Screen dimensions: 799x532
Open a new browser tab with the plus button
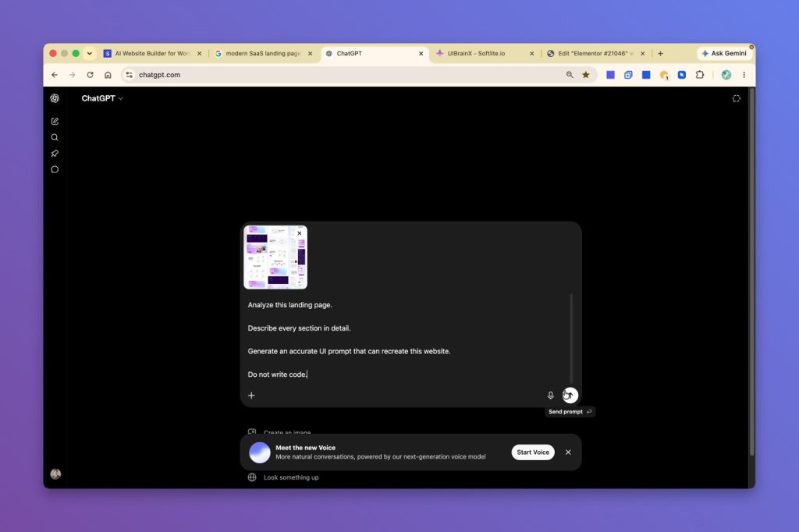point(660,54)
